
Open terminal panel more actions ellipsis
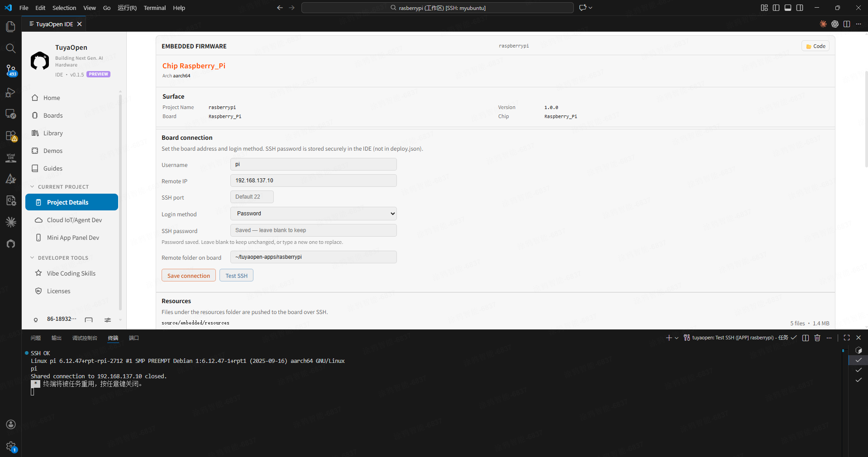[x=829, y=338]
